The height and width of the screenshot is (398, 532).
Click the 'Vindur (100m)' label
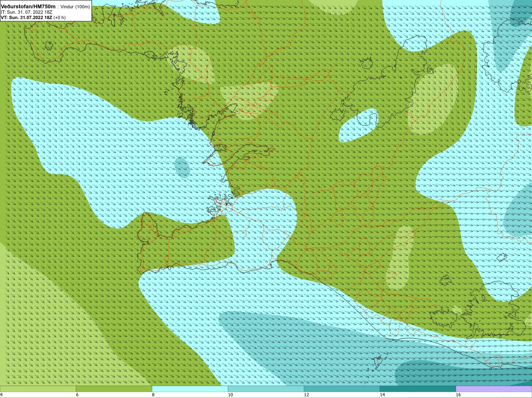[75, 7]
